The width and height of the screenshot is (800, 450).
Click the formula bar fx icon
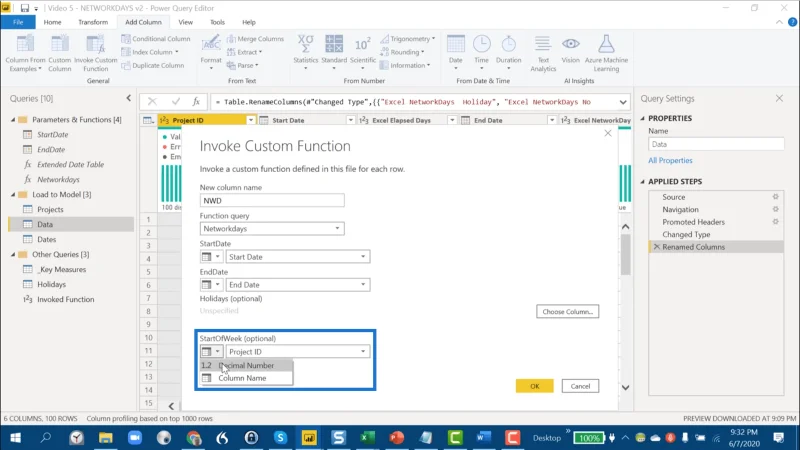[x=196, y=102]
